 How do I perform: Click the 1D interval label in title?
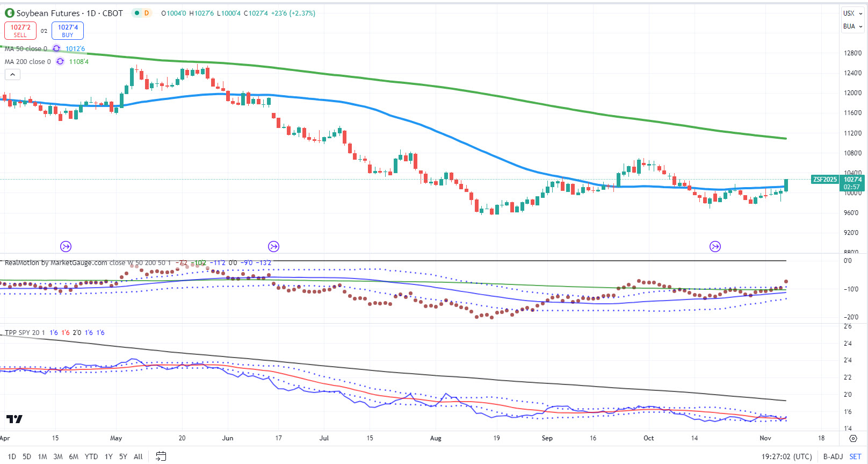tap(91, 13)
